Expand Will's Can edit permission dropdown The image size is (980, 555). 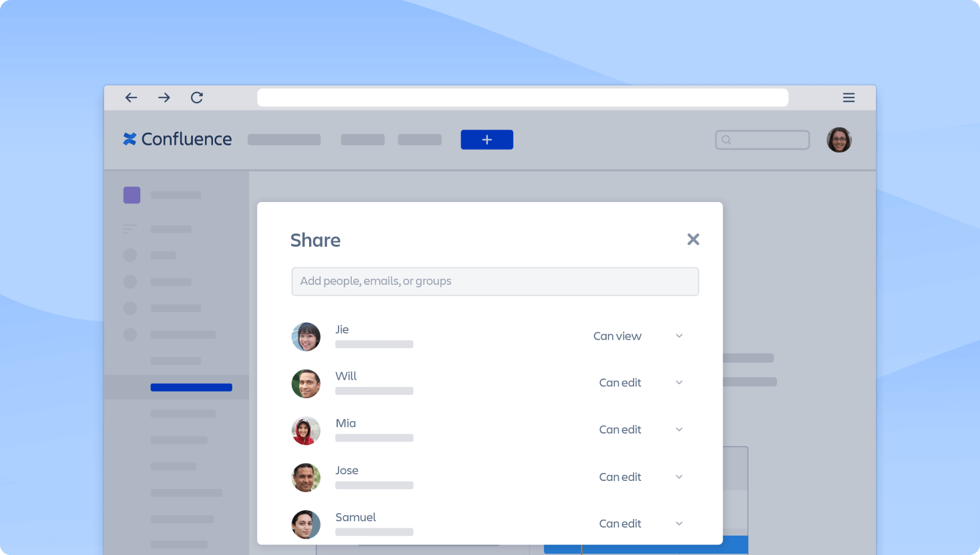679,382
